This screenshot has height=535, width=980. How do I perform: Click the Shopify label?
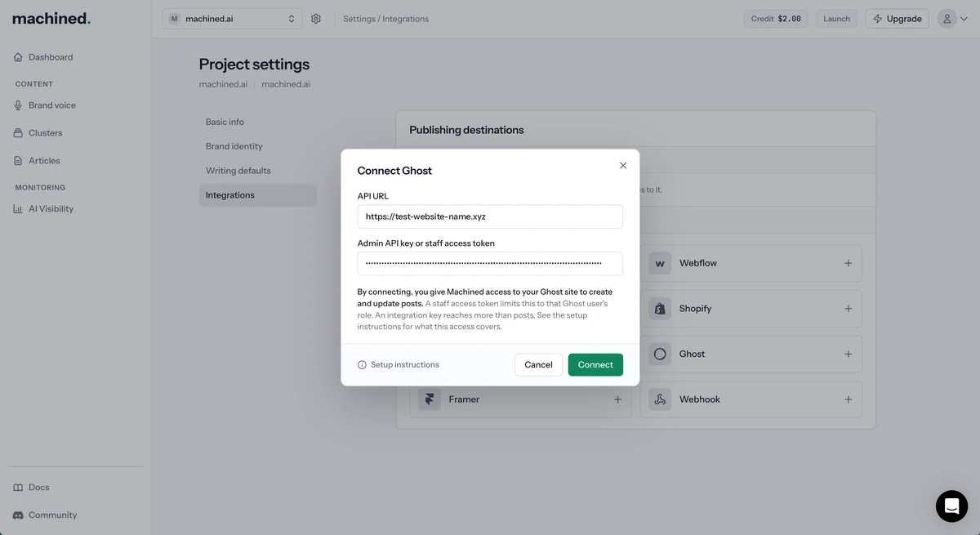(x=696, y=309)
